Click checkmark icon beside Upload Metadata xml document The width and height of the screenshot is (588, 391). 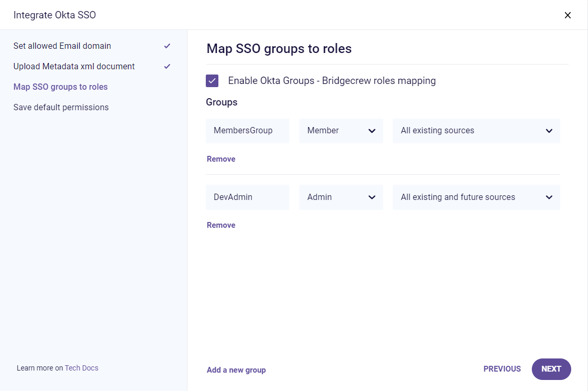pos(167,67)
